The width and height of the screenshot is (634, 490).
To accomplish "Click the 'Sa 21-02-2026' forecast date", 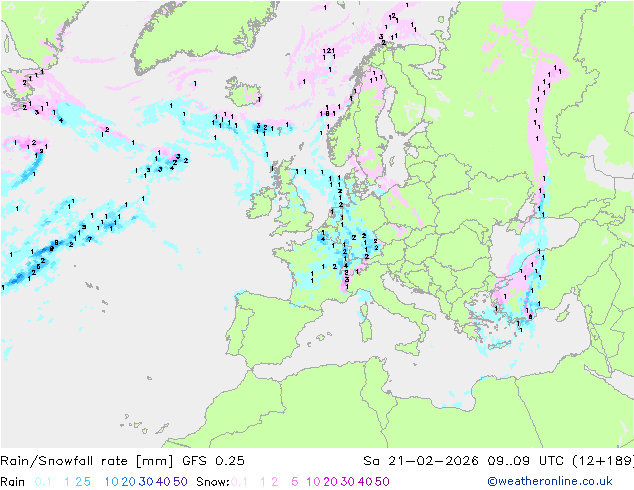I will 421,461.
